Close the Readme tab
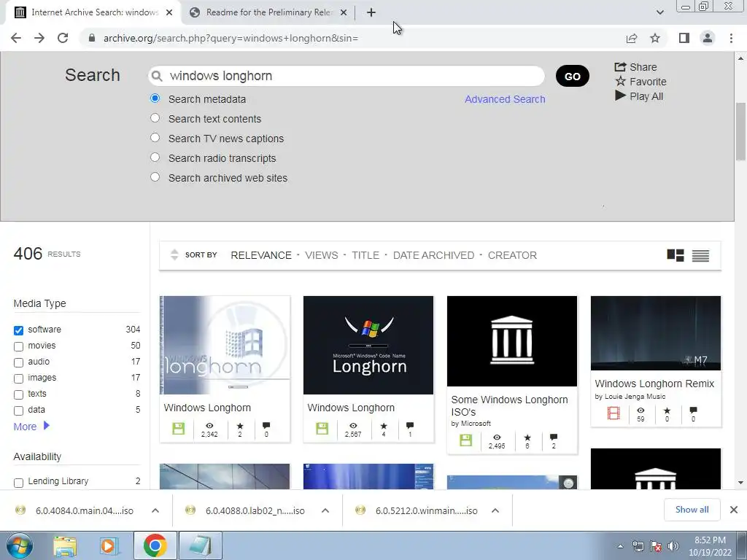 [344, 13]
